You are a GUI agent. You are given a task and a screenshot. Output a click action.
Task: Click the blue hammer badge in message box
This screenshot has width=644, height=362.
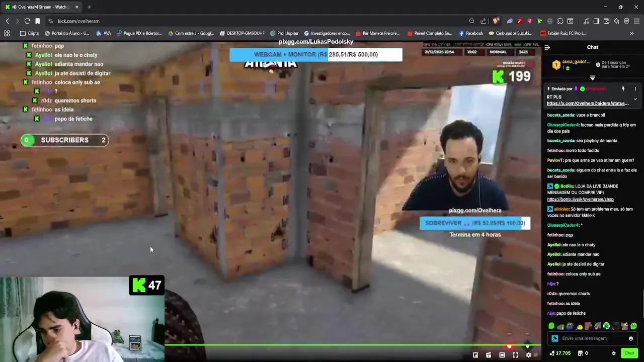[554, 338]
